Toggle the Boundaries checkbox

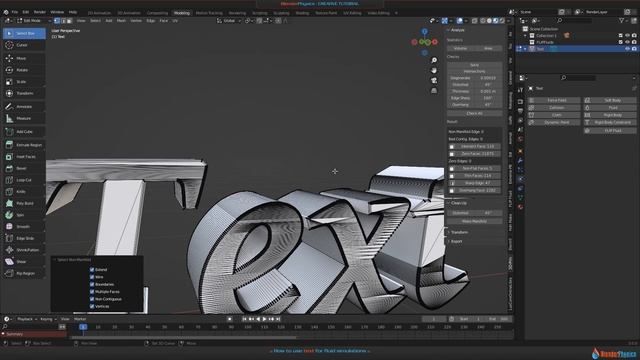92,284
